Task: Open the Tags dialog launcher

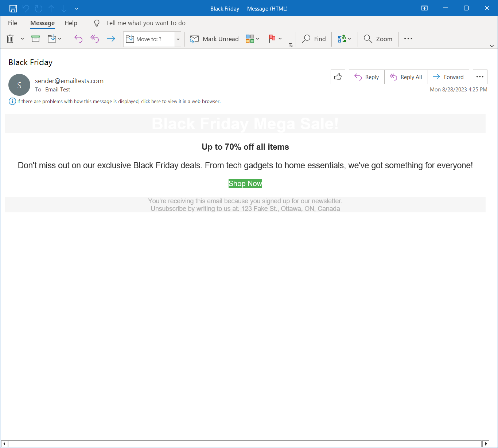Action: point(291,45)
